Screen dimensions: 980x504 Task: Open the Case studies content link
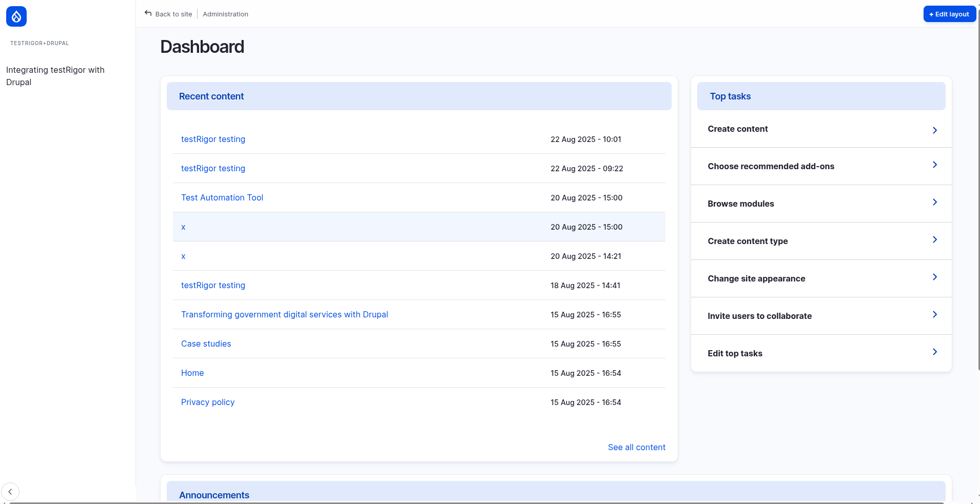point(206,344)
